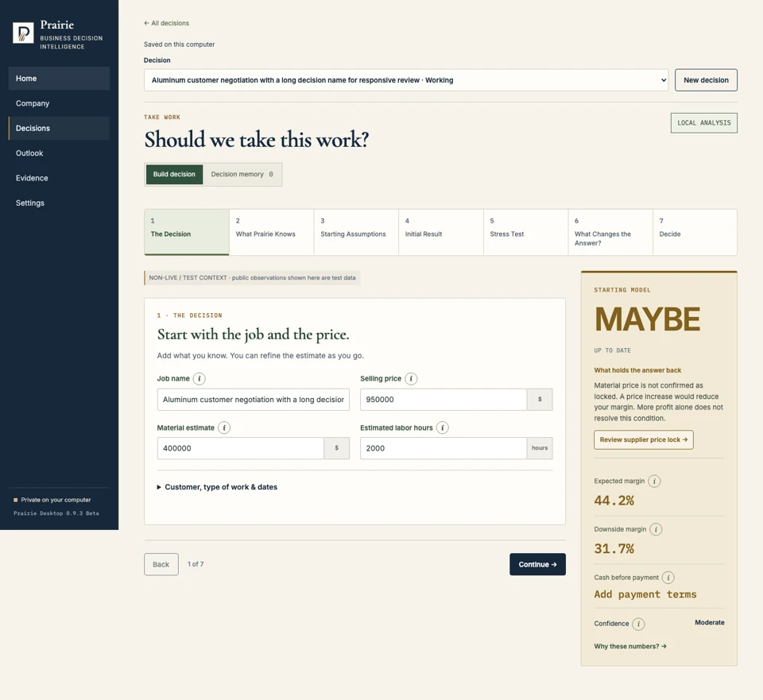
Task: Show Cash before payment info tooltip
Action: click(x=668, y=578)
